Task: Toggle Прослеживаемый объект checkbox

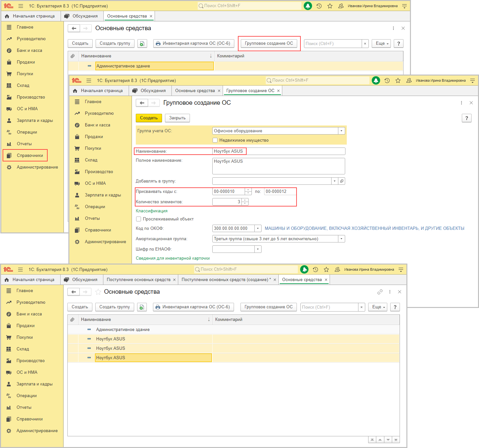Action: [138, 219]
